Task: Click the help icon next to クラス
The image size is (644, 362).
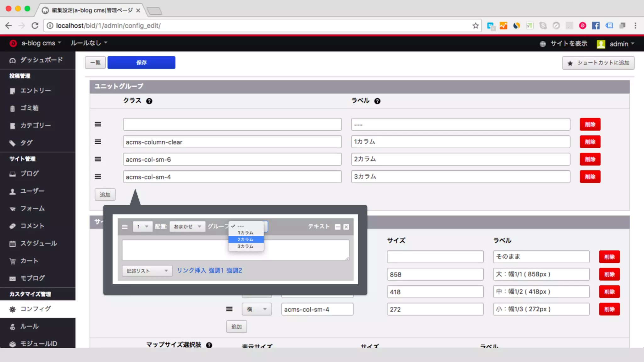Action: 149,101
